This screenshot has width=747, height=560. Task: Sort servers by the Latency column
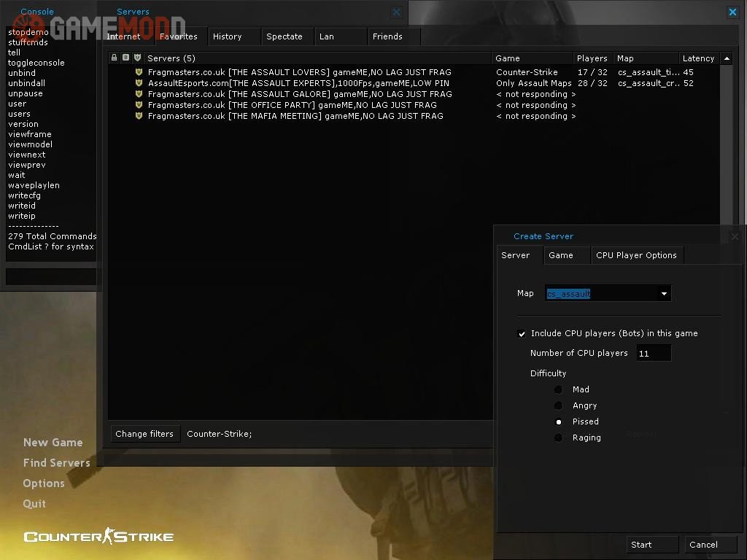click(698, 58)
